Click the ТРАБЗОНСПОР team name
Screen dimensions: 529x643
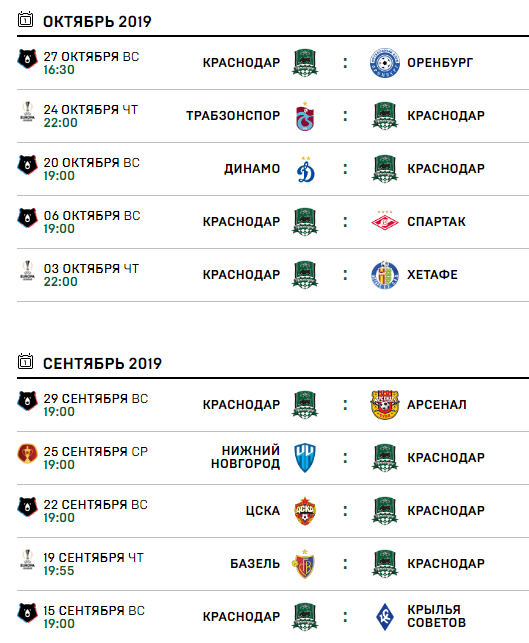pos(233,116)
